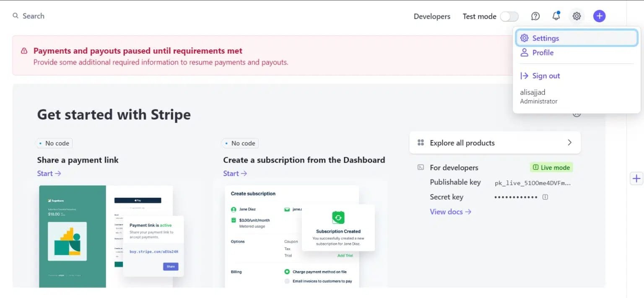
Task: Select Charge payment method on file radio
Action: click(x=287, y=272)
